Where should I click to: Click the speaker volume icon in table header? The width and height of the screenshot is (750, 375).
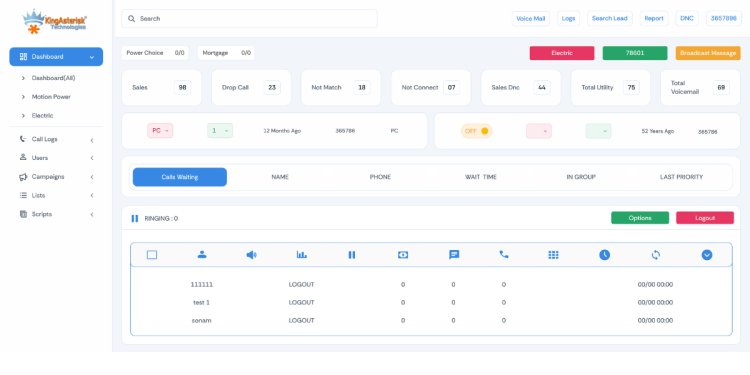click(251, 255)
